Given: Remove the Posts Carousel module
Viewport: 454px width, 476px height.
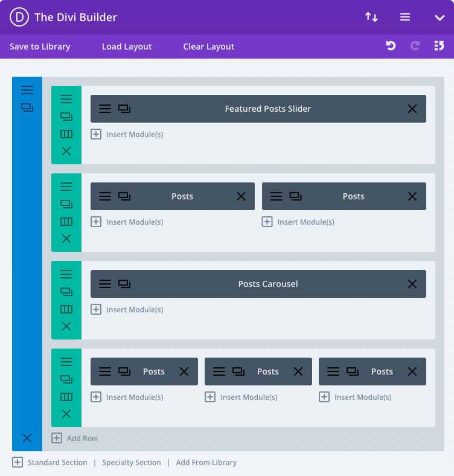Looking at the screenshot, I should pyautogui.click(x=412, y=284).
